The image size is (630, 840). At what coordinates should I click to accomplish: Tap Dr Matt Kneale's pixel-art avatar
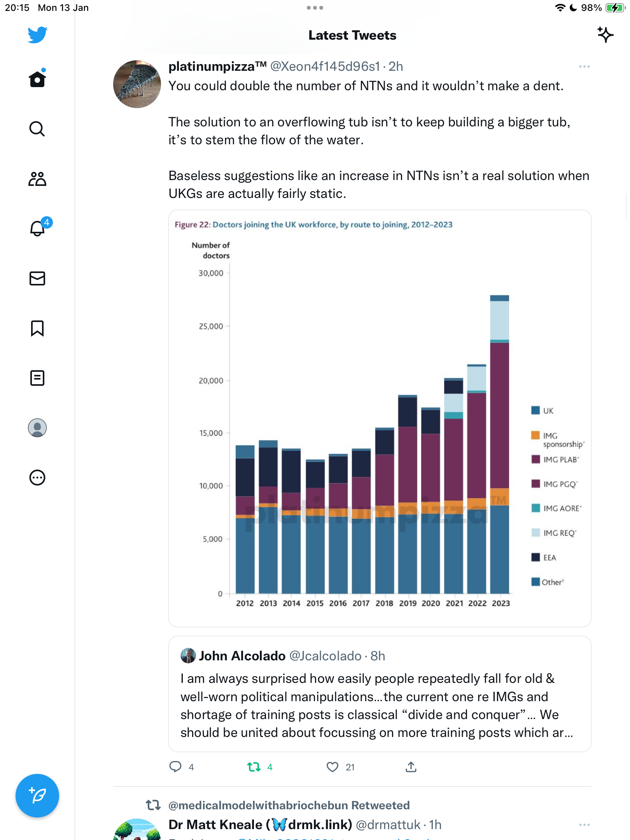[137, 829]
